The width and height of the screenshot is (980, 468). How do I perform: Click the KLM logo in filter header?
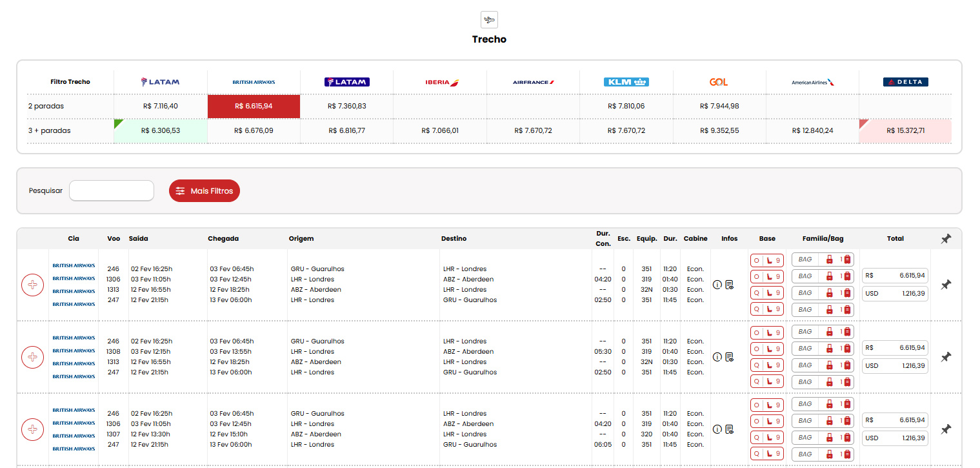[626, 82]
